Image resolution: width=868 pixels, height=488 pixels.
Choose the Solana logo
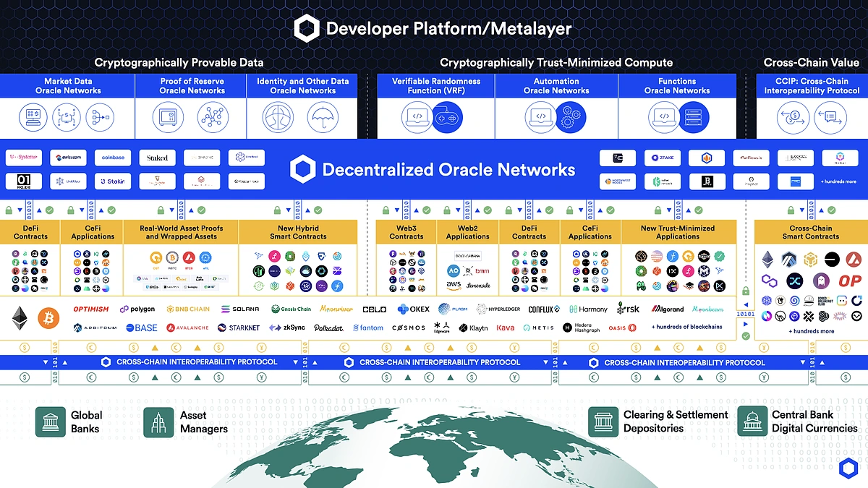tap(241, 309)
